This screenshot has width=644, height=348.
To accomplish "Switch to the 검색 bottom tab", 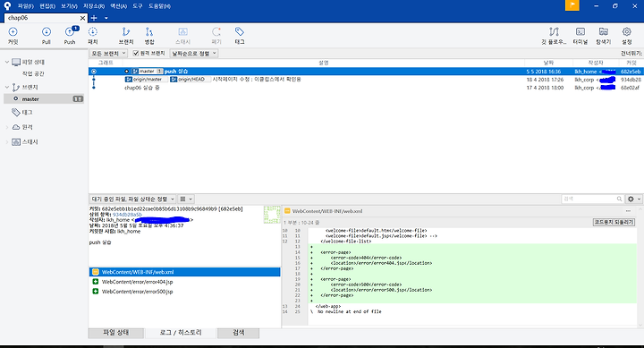I will [x=238, y=333].
